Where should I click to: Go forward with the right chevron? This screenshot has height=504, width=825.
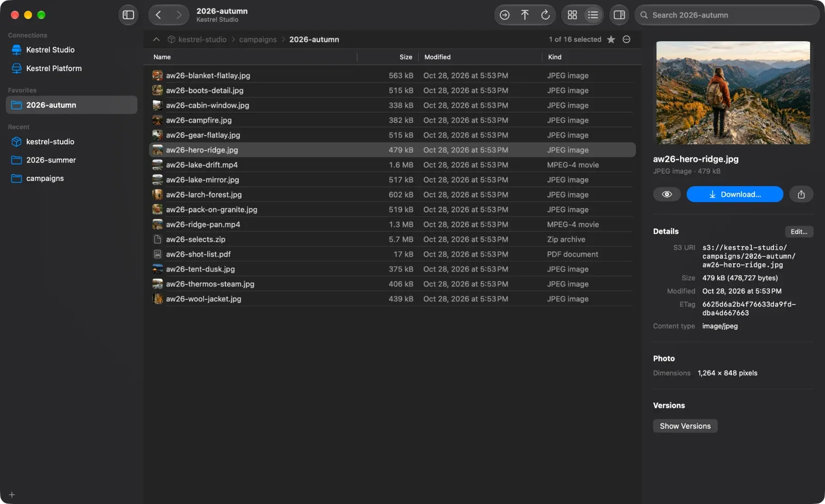[178, 15]
